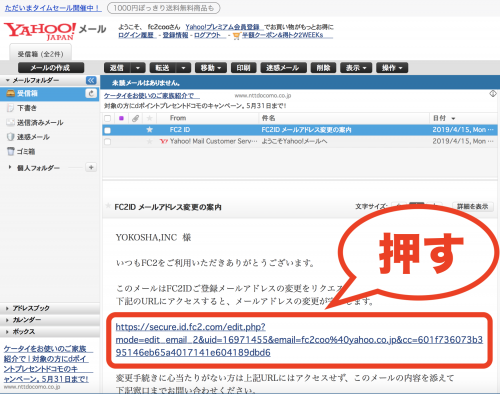
Task: Open the ログイン履歴 link
Action: pyautogui.click(x=136, y=35)
